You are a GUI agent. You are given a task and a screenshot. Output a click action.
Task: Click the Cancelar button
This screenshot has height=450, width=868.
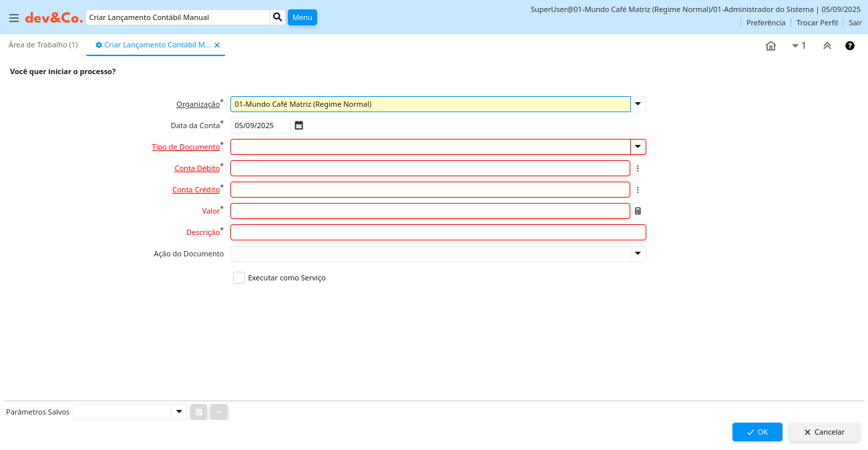click(x=824, y=432)
